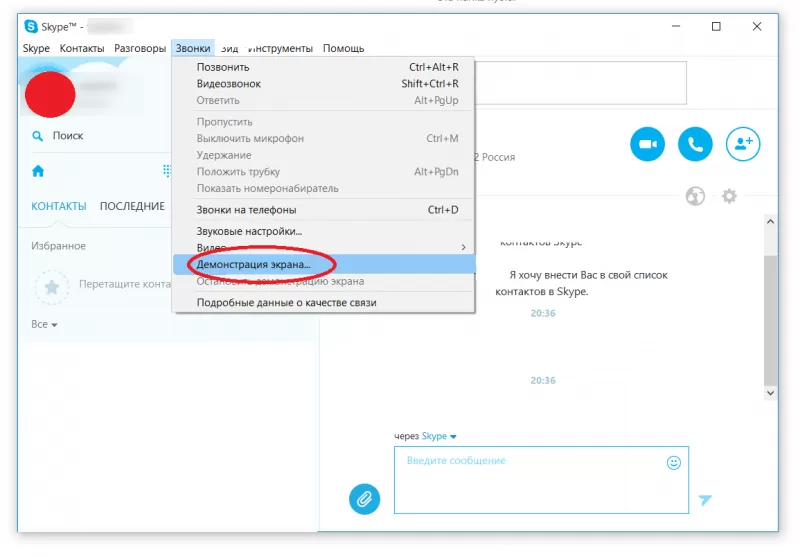Switch to the ПОСЛЕДНИЕ tab
Screen dimensions: 800x557
132,206
